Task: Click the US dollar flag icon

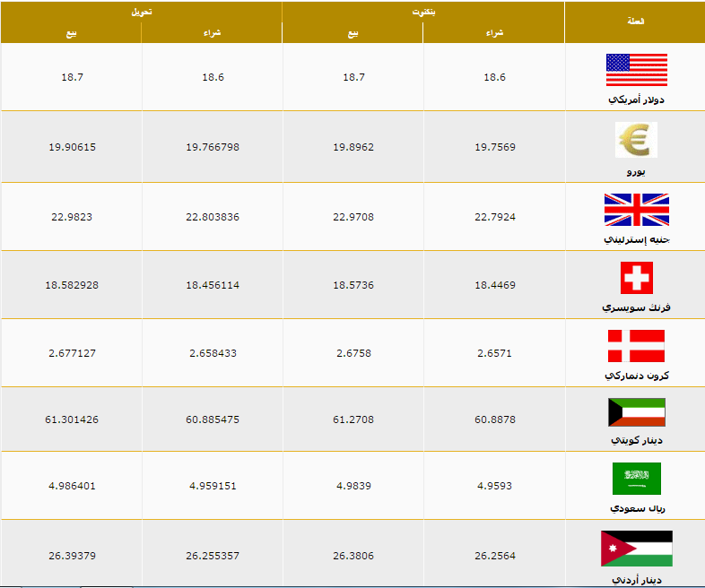Action: point(636,70)
